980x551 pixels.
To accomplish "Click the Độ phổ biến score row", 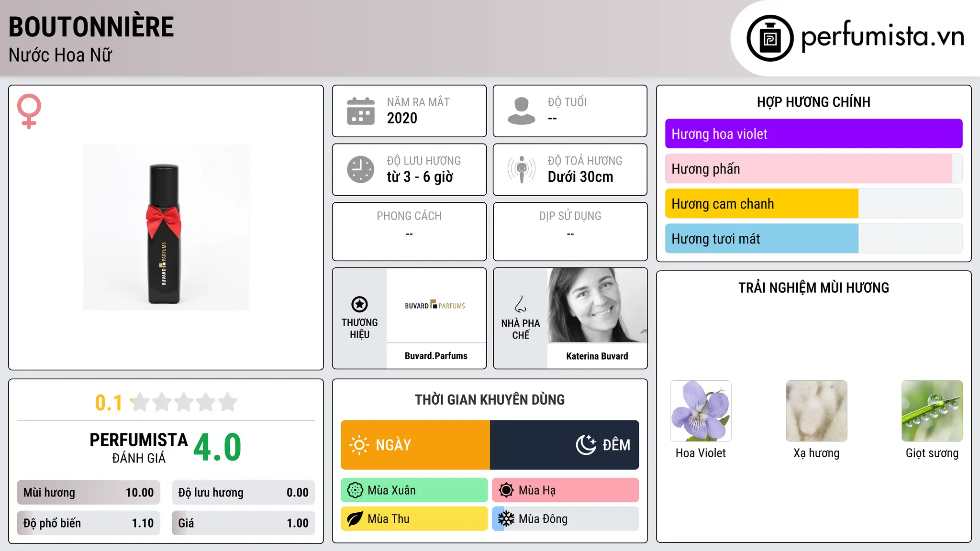I will 89,523.
